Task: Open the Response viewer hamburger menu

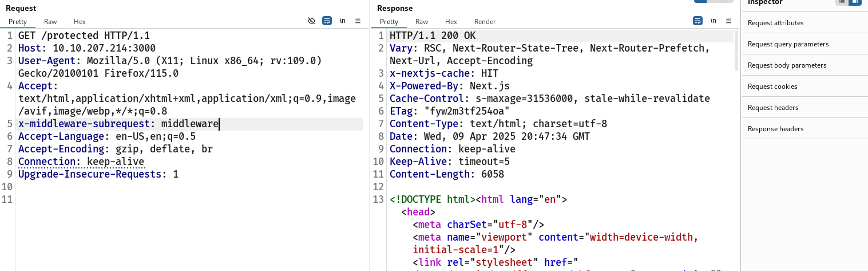Action: coord(728,21)
